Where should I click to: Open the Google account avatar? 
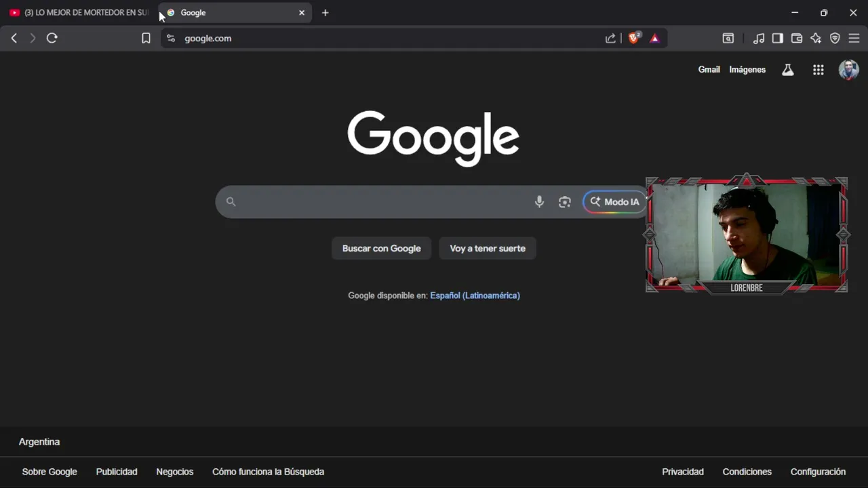(x=848, y=70)
